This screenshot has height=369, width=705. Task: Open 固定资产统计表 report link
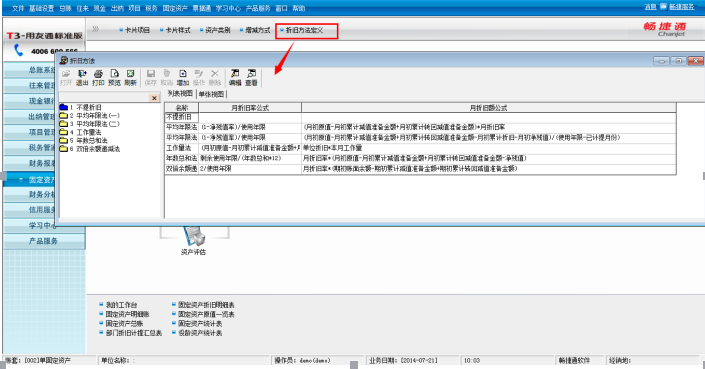click(x=200, y=323)
